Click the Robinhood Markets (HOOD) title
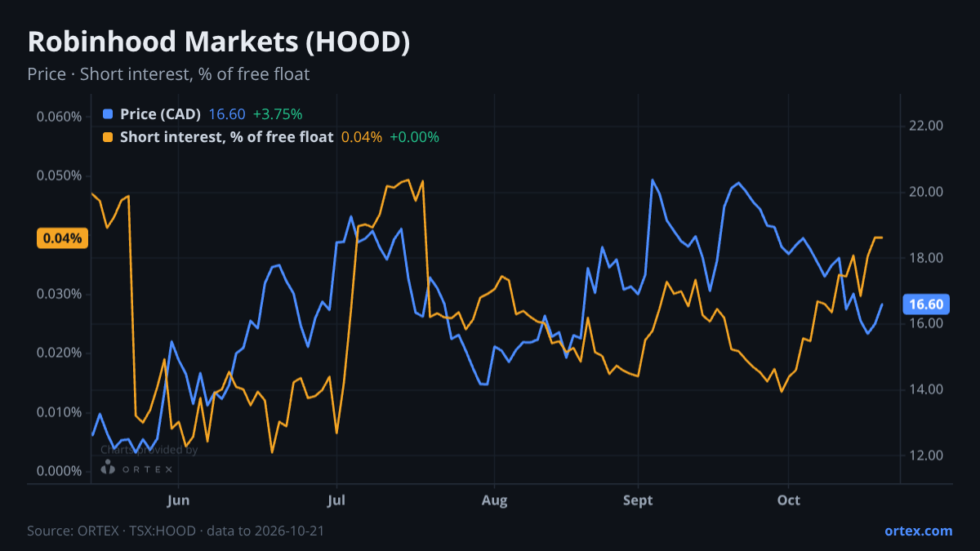Screen dimensions: 980x551 219,42
